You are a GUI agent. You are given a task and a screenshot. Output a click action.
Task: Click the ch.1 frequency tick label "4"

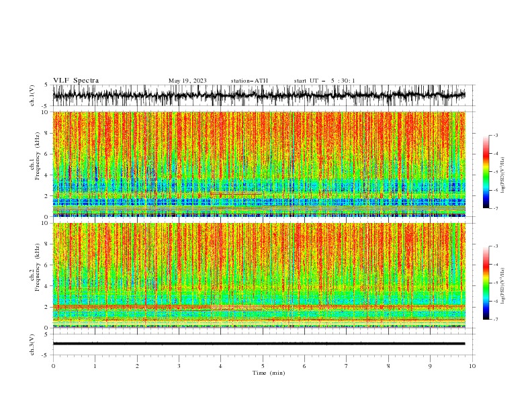click(x=47, y=175)
